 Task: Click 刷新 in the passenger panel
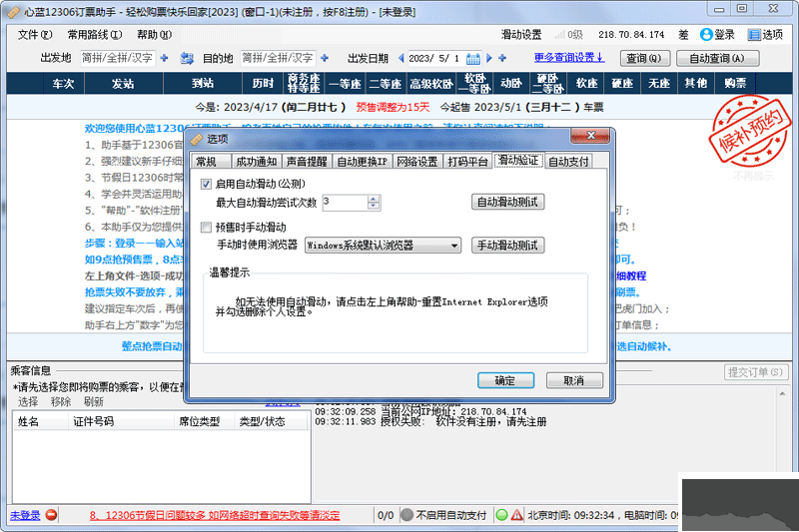tap(93, 401)
